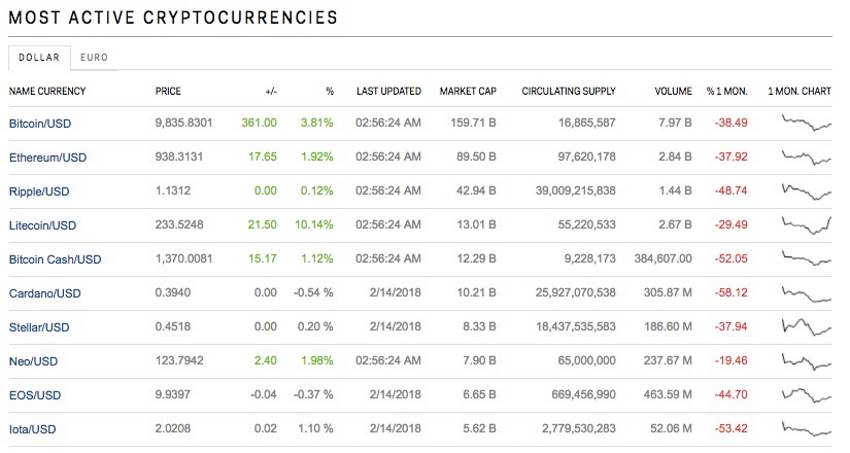Click the Stellar/USD link
This screenshot has width=850, height=453.
coord(39,328)
